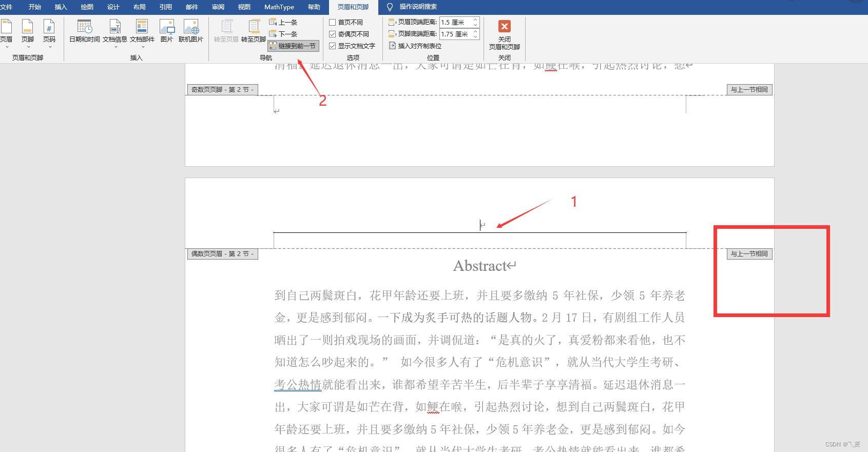
Task: Expand the 页码 dropdown arrow
Action: tap(50, 47)
